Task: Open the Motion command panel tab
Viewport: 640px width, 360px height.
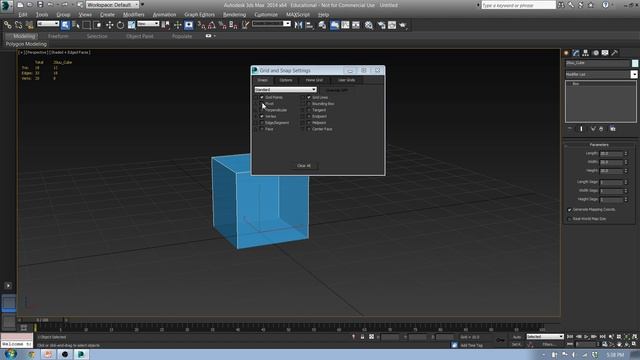Action: tap(596, 53)
